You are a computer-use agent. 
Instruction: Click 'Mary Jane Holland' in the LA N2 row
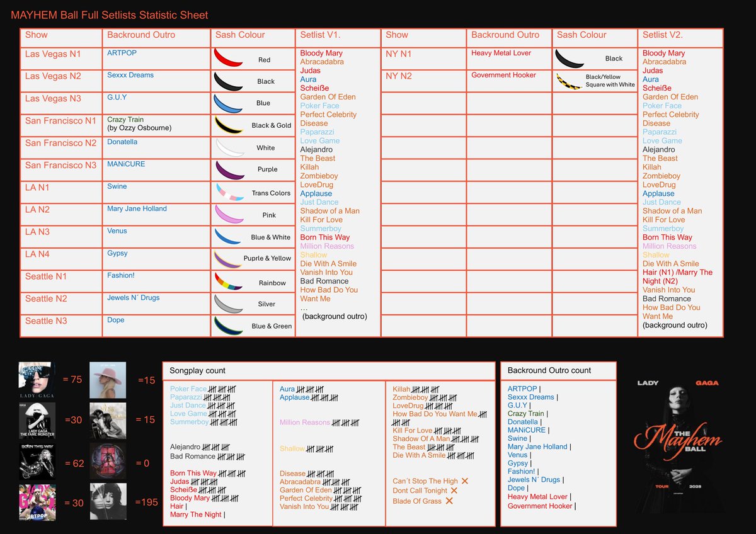(x=137, y=208)
